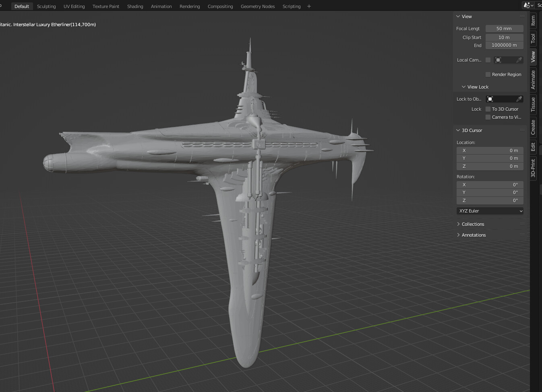The width and height of the screenshot is (542, 392).
Task: Click the Clip End distance field
Action: point(504,45)
